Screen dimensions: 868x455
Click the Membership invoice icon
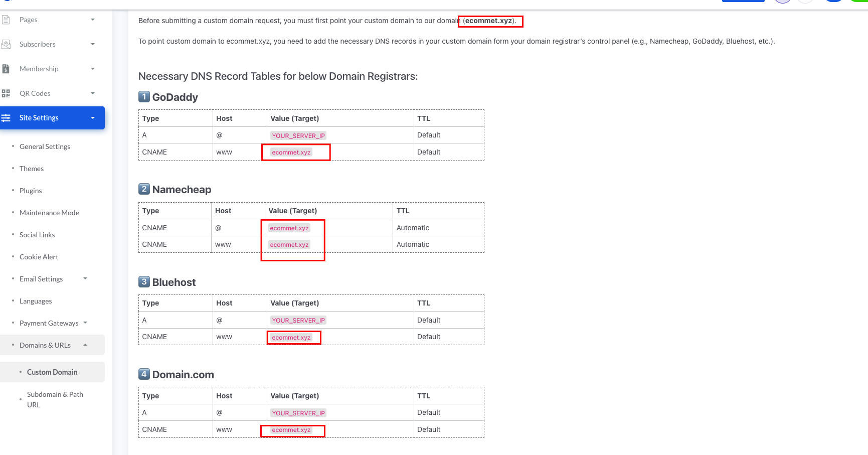click(x=6, y=69)
